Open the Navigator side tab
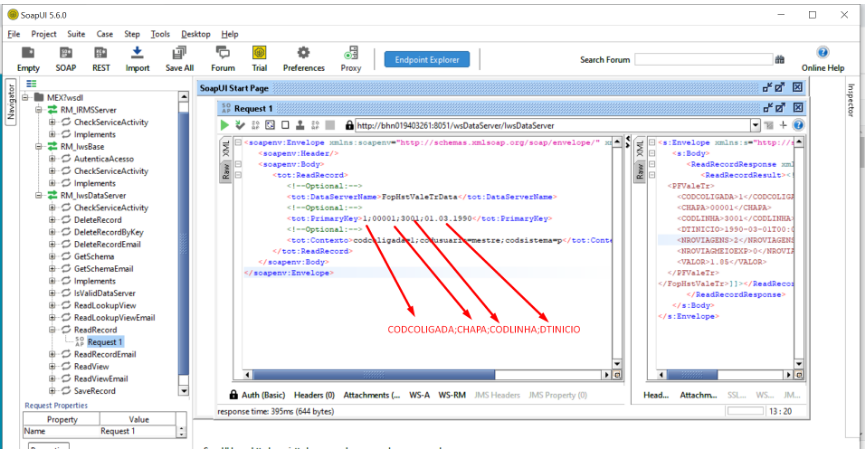Image resolution: width=866 pixels, height=452 pixels. click(10, 102)
